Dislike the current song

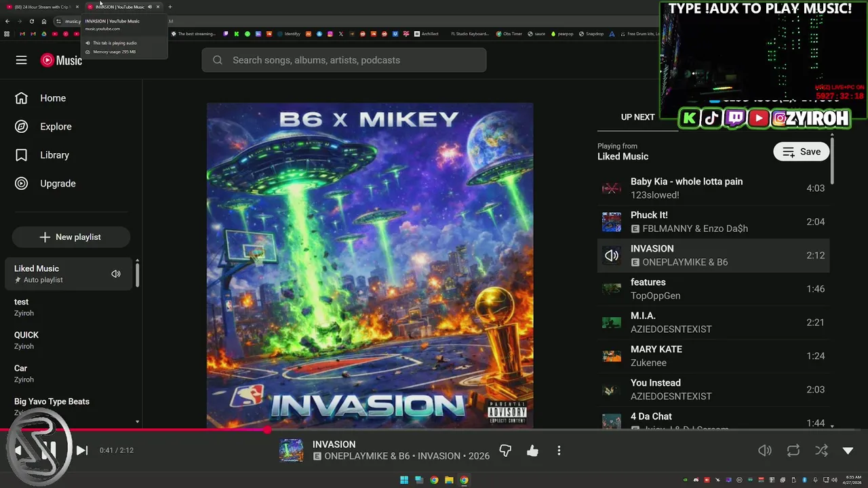coord(505,451)
